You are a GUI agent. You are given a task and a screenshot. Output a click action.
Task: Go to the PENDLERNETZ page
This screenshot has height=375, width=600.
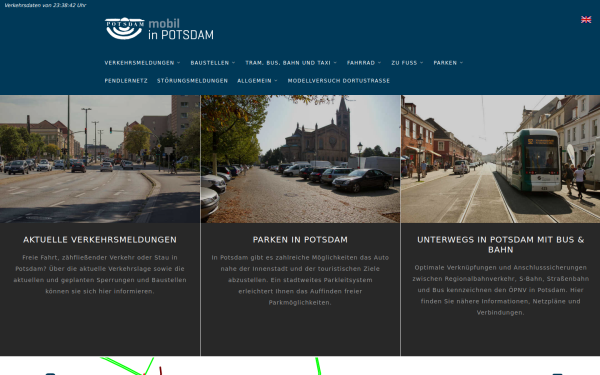126,81
